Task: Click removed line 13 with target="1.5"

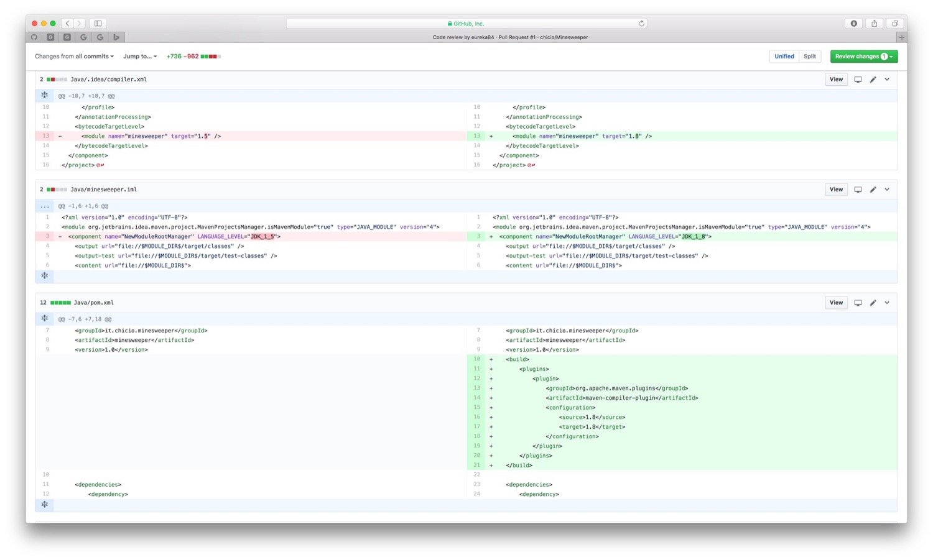Action: point(251,136)
